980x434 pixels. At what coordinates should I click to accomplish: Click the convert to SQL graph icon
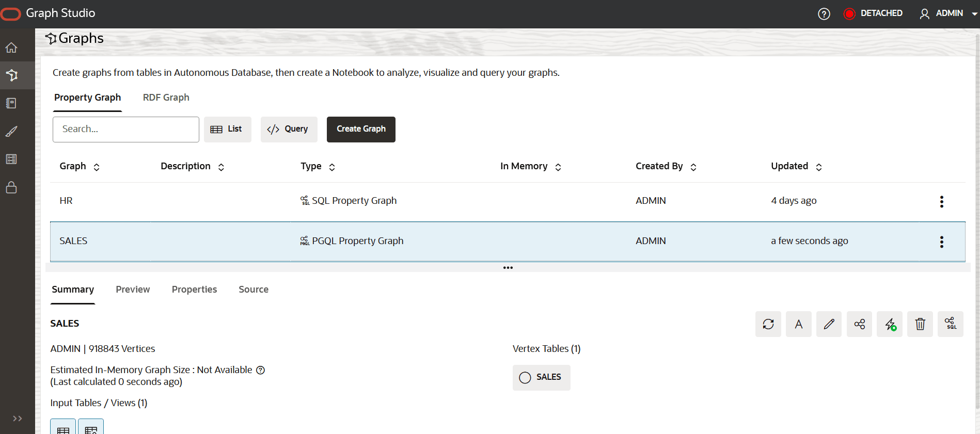[951, 324]
